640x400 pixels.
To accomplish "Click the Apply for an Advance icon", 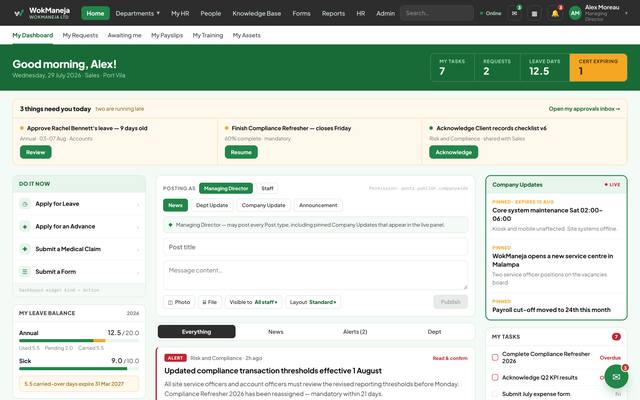I will click(x=25, y=227).
